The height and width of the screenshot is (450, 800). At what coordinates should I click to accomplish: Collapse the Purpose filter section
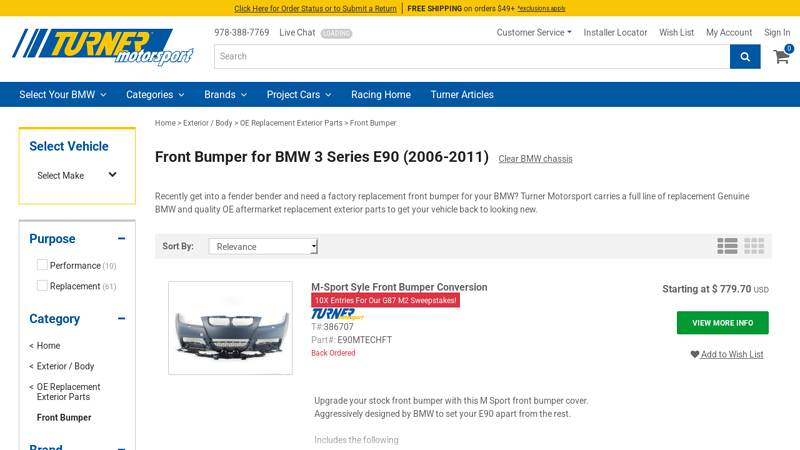(x=121, y=238)
